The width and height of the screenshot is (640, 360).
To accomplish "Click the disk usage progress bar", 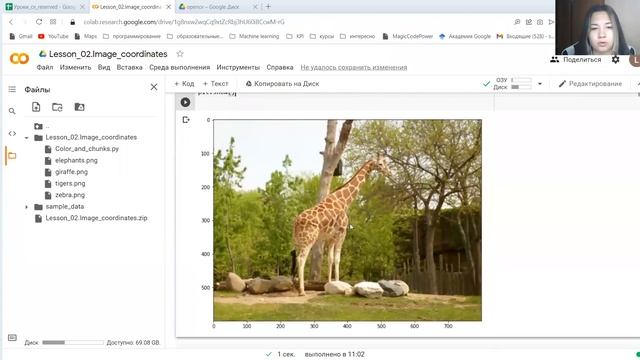I will tap(73, 342).
